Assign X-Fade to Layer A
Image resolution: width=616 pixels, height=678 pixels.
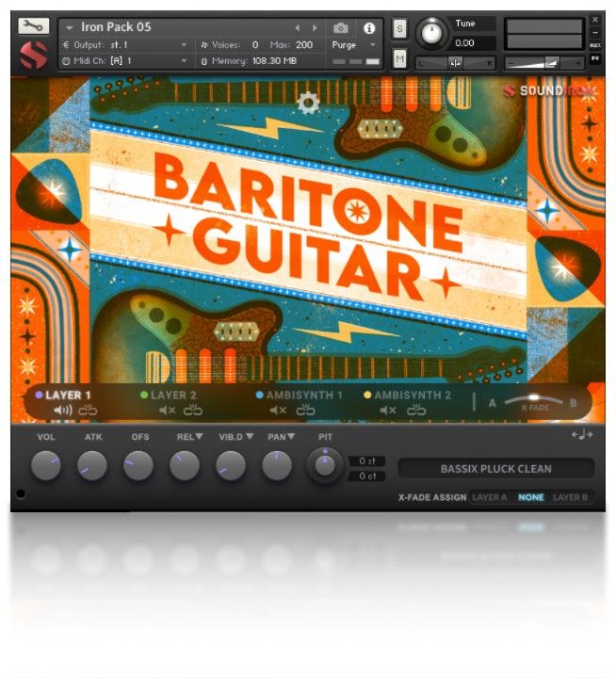[490, 497]
